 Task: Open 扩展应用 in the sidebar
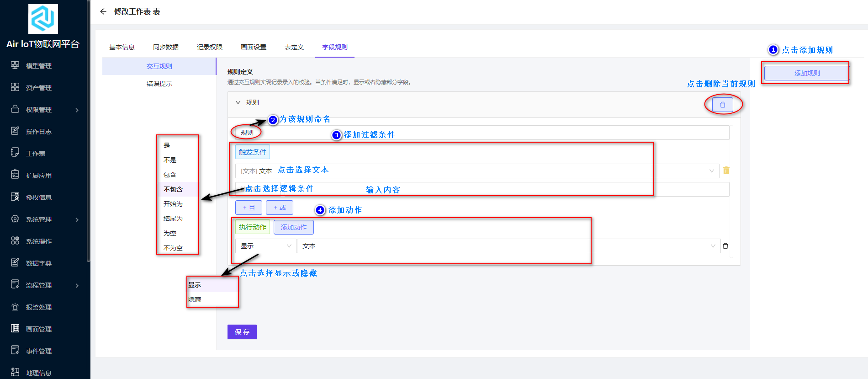coord(39,176)
